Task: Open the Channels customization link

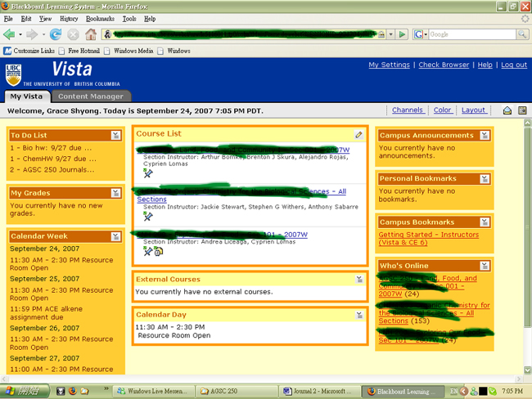Action: point(407,110)
